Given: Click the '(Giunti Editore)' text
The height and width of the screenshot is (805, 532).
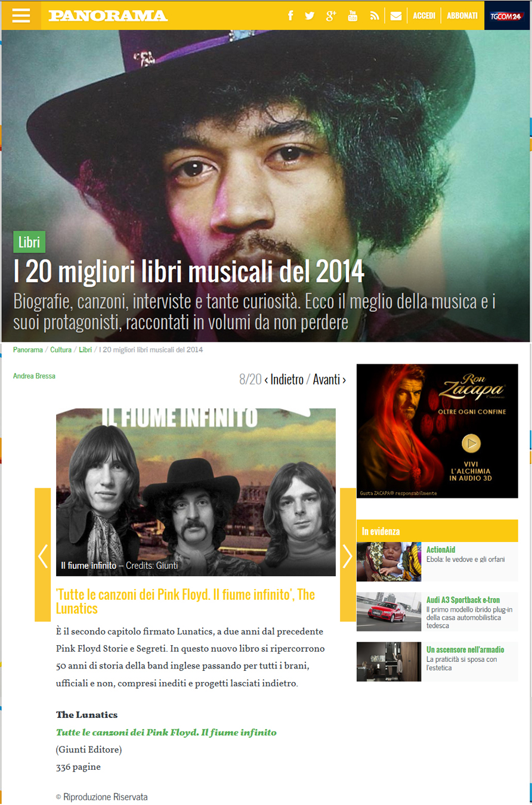Looking at the screenshot, I should coord(89,750).
